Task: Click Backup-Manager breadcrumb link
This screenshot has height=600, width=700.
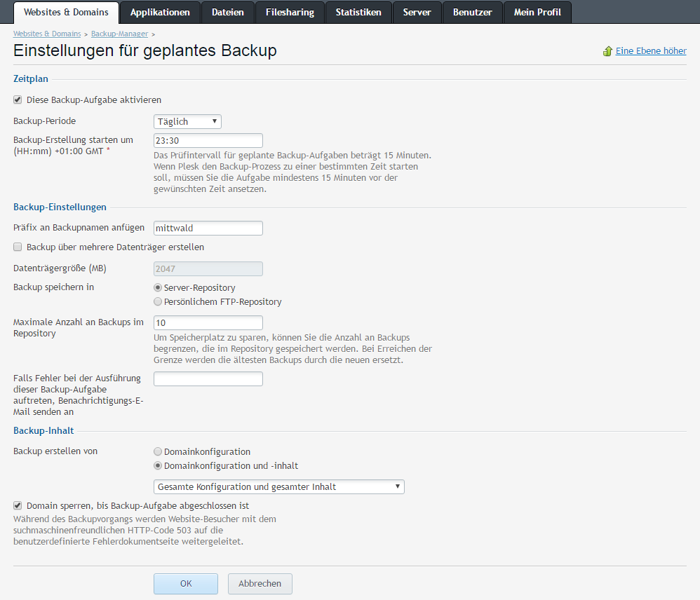Action: click(x=119, y=34)
